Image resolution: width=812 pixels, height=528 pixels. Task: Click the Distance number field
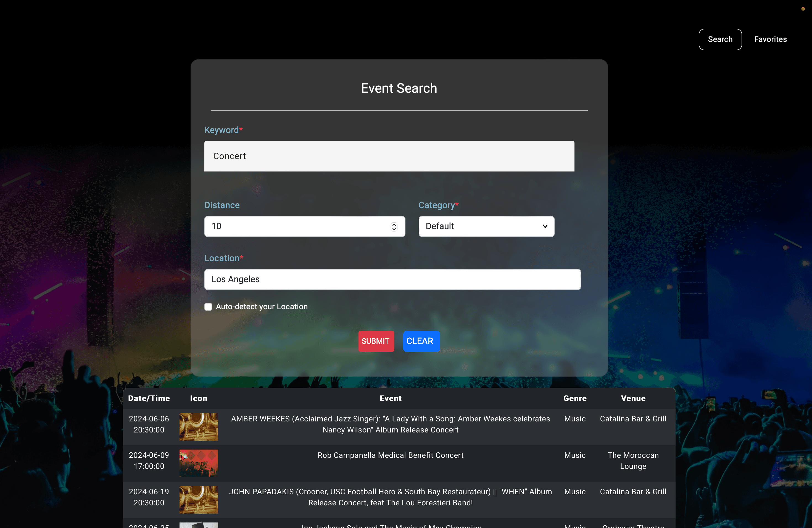click(305, 226)
